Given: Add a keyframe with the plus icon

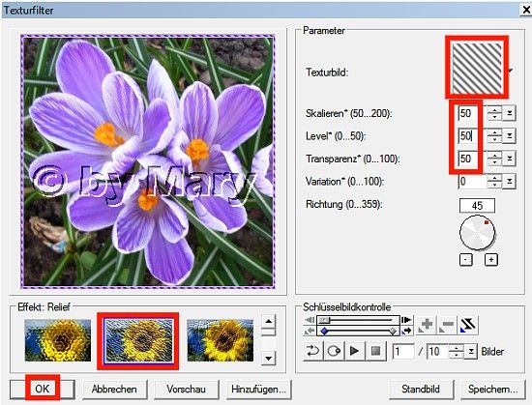Looking at the screenshot, I should (426, 325).
